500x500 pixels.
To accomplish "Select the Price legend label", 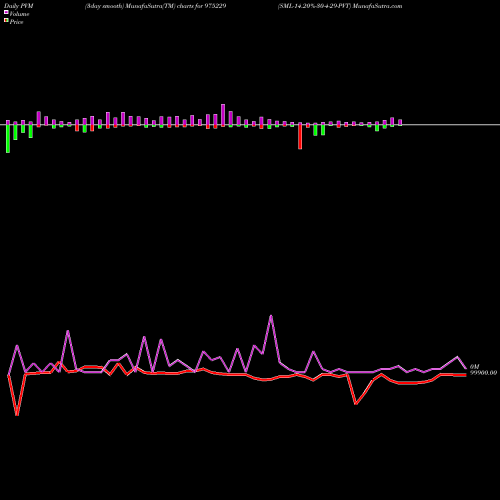I will click(x=16, y=22).
